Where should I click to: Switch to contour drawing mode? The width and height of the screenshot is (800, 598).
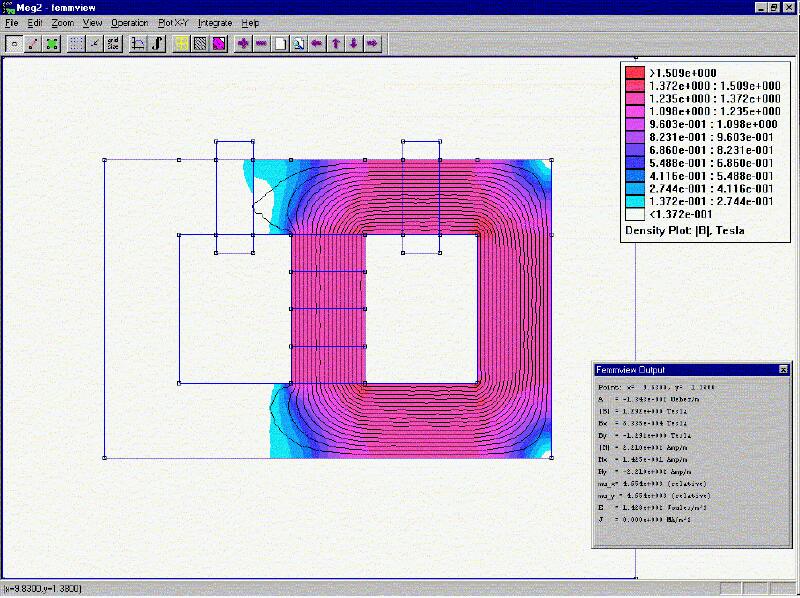tap(33, 43)
